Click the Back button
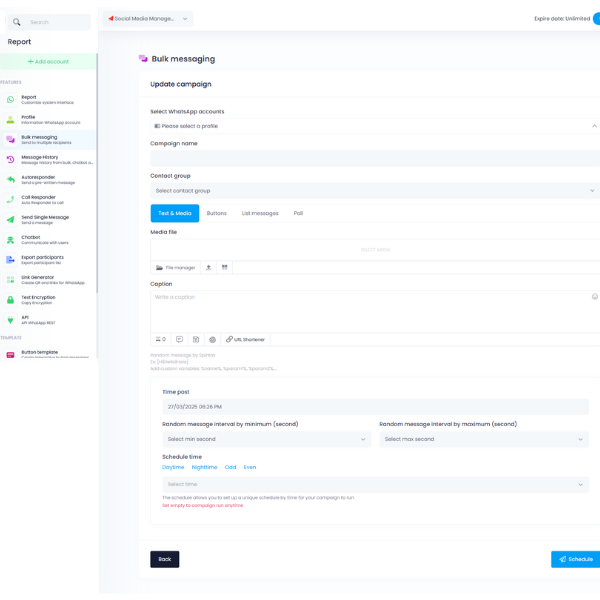Image resolution: width=600 pixels, height=600 pixels. (164, 559)
